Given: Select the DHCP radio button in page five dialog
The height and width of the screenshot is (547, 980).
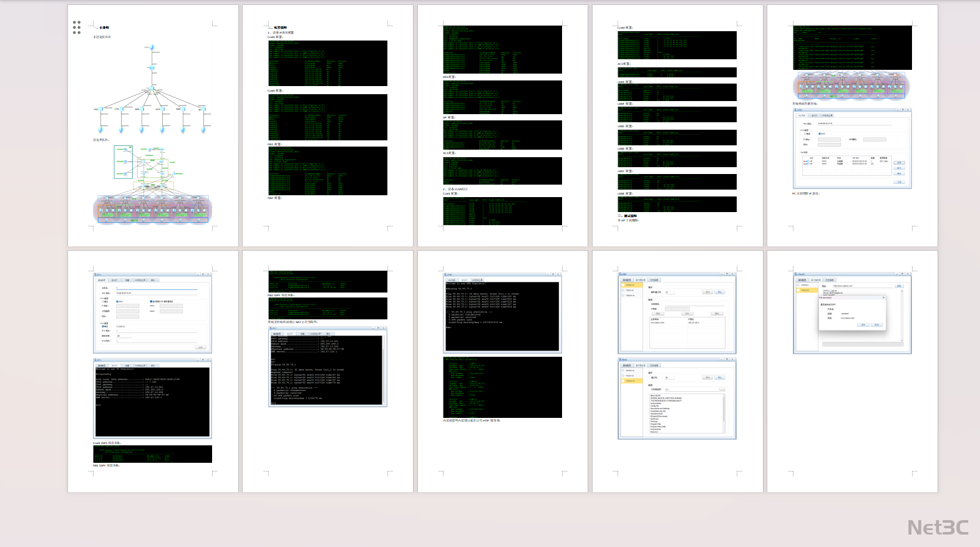Looking at the screenshot, I should click(x=820, y=133).
